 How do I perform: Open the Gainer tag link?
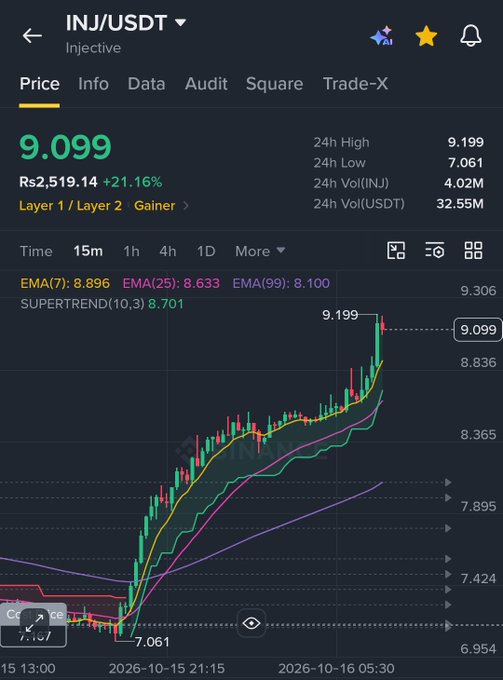154,206
